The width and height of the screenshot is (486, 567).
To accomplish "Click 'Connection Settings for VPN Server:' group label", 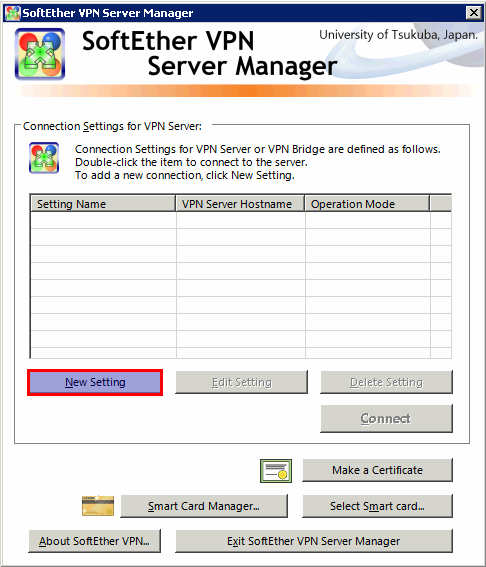I will click(x=112, y=126).
